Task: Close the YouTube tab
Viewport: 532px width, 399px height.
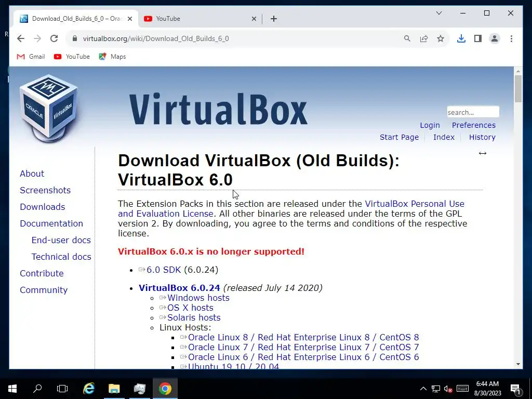Action: (x=254, y=19)
